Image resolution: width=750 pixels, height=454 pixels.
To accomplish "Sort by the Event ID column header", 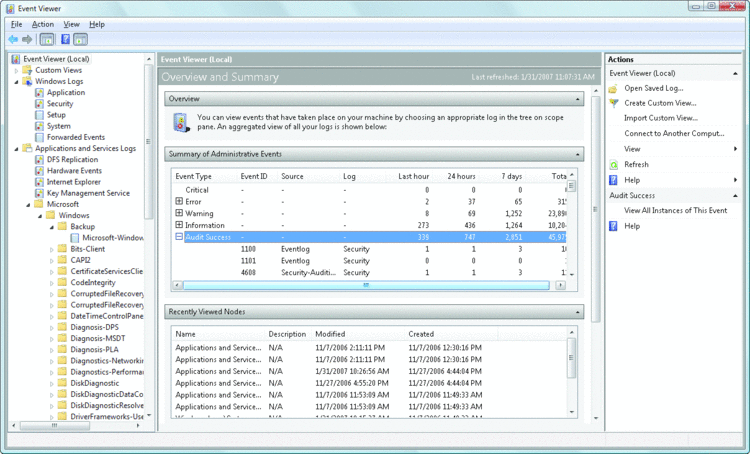I will (254, 176).
